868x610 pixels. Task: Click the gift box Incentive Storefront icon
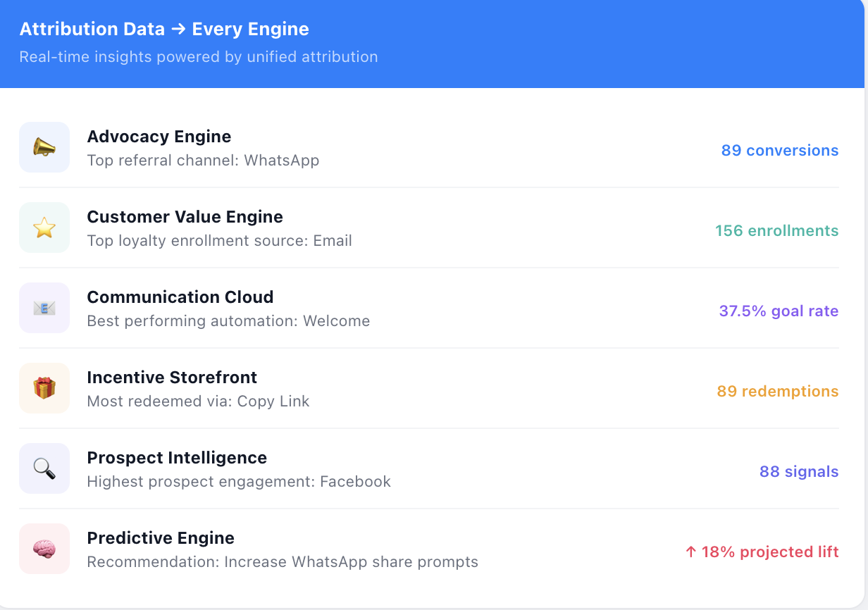[x=44, y=388]
